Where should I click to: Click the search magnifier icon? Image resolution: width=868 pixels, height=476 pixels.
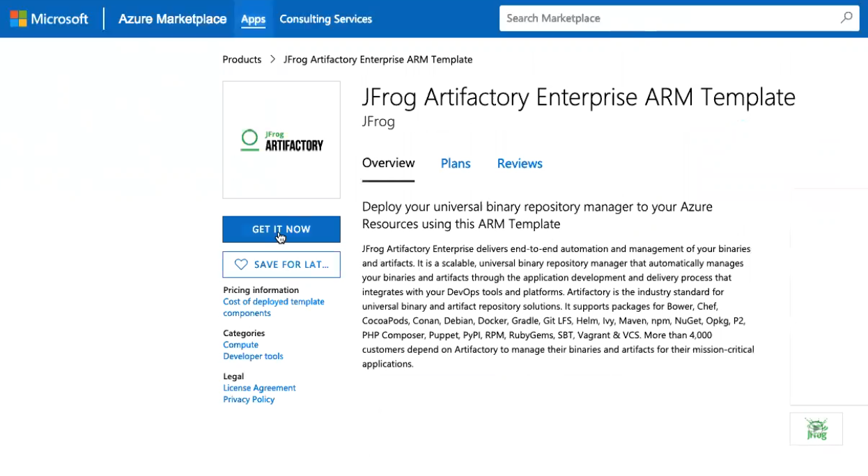845,17
